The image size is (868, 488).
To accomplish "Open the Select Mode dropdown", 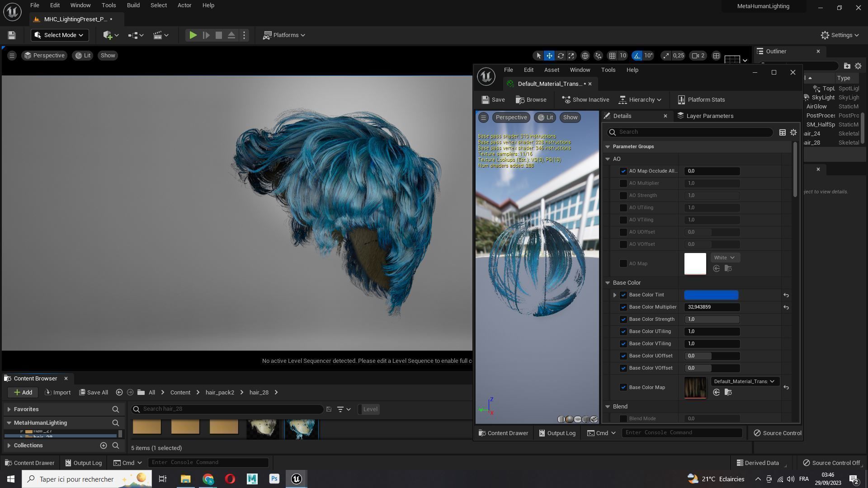I will [59, 35].
